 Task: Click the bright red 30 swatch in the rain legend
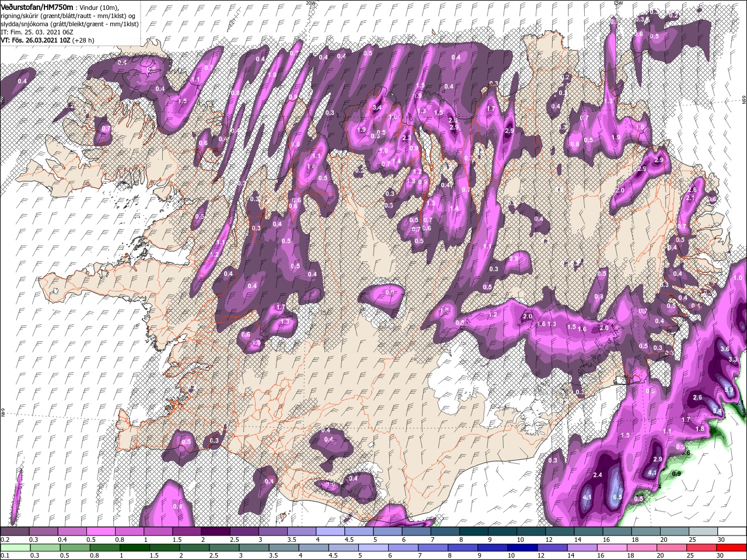tap(732, 547)
